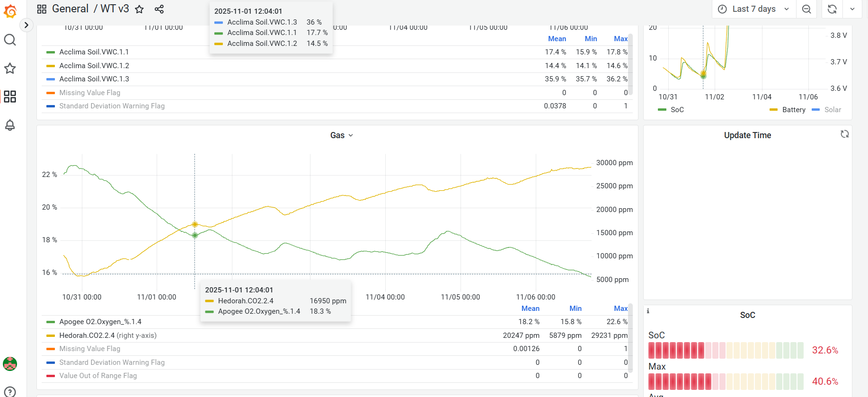Refresh the dashboard with the refresh icon
Viewport: 868px width, 397px height.
832,9
